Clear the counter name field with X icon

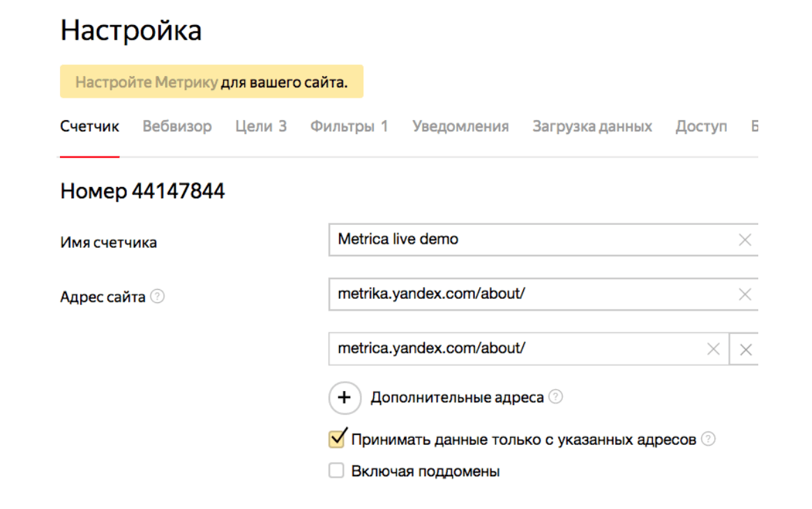coord(744,240)
